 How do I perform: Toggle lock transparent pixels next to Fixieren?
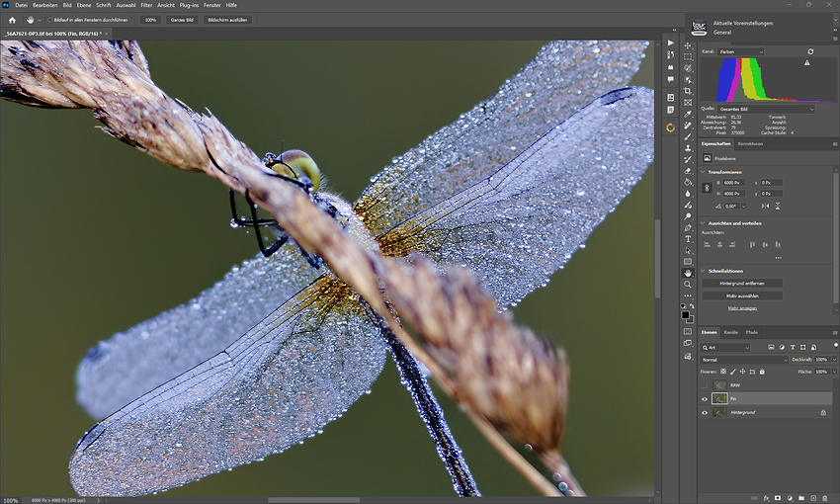[723, 372]
